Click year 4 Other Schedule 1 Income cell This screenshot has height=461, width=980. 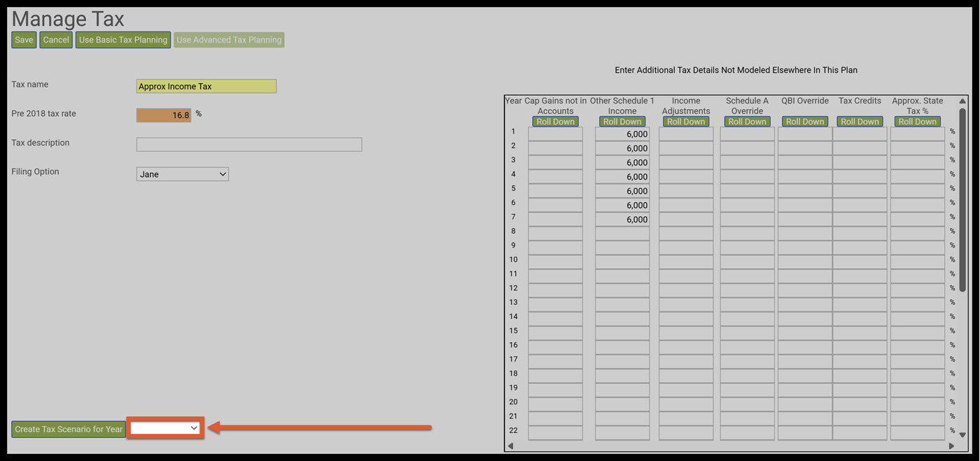622,176
